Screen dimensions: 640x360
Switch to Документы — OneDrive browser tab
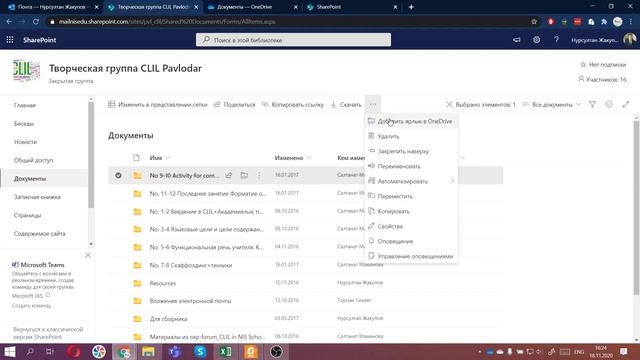(252, 7)
